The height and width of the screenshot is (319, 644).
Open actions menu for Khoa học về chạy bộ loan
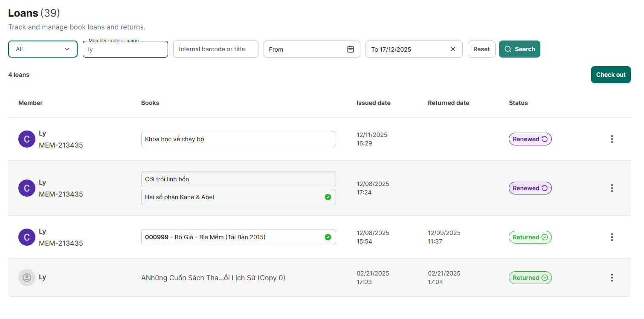(x=612, y=139)
